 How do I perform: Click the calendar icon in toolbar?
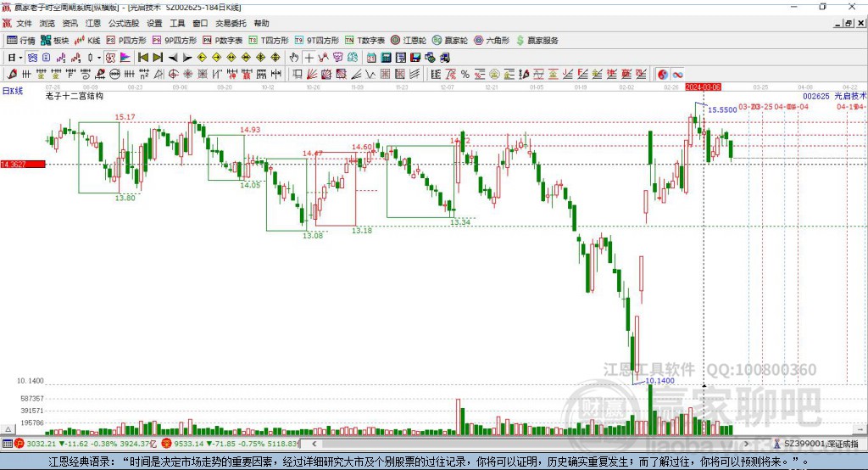coord(371,58)
